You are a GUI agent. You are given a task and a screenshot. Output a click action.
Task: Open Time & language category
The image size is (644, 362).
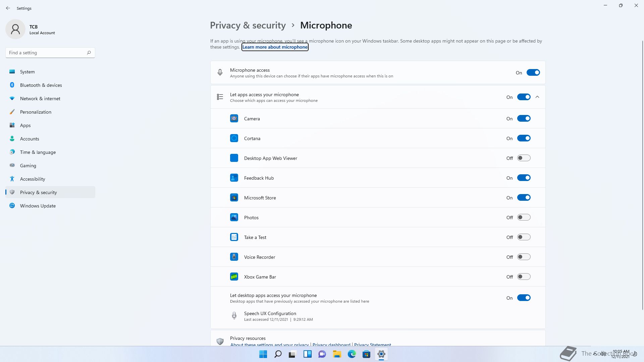[x=50, y=152]
